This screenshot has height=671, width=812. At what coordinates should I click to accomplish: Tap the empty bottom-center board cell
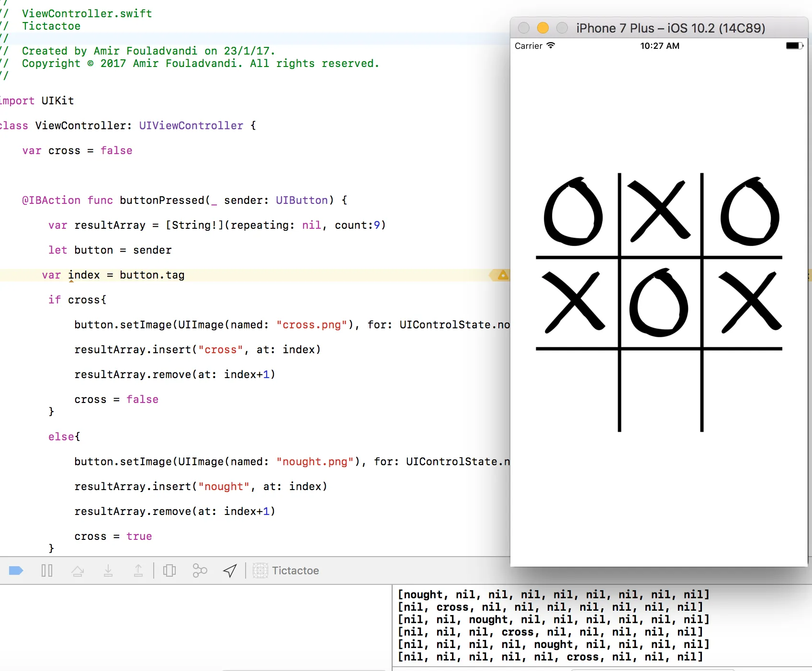(661, 391)
